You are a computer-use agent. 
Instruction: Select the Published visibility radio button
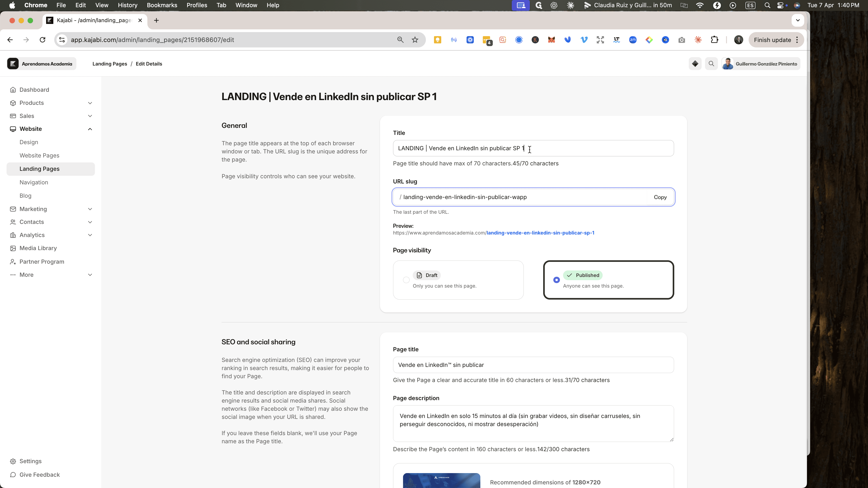[x=556, y=280]
